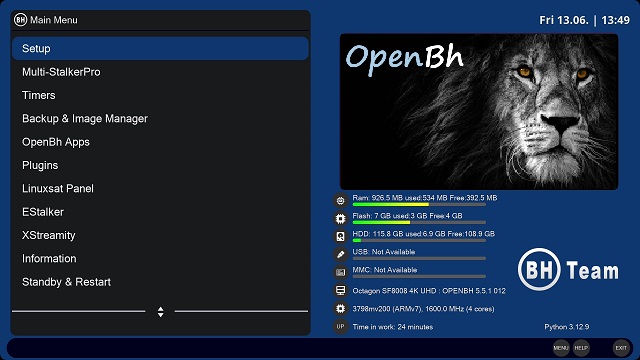The image size is (640, 360).
Task: Open EStalker from the menu
Action: pyautogui.click(x=160, y=212)
